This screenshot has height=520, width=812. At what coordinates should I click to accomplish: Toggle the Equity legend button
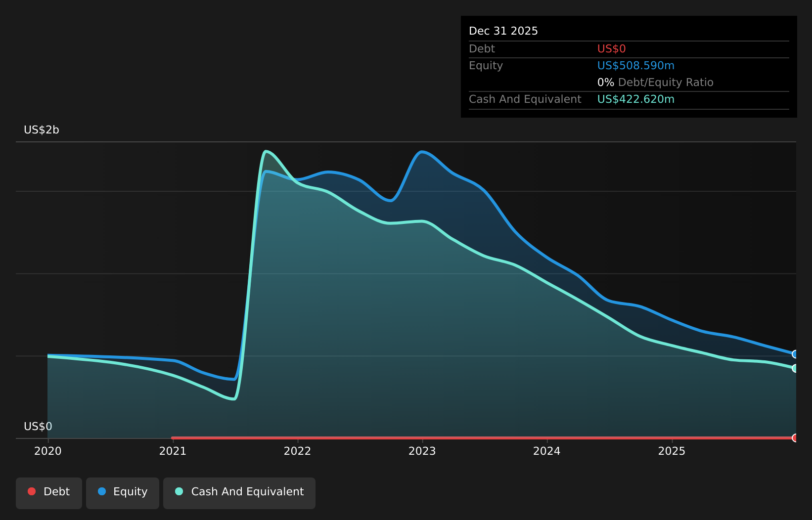(x=123, y=493)
